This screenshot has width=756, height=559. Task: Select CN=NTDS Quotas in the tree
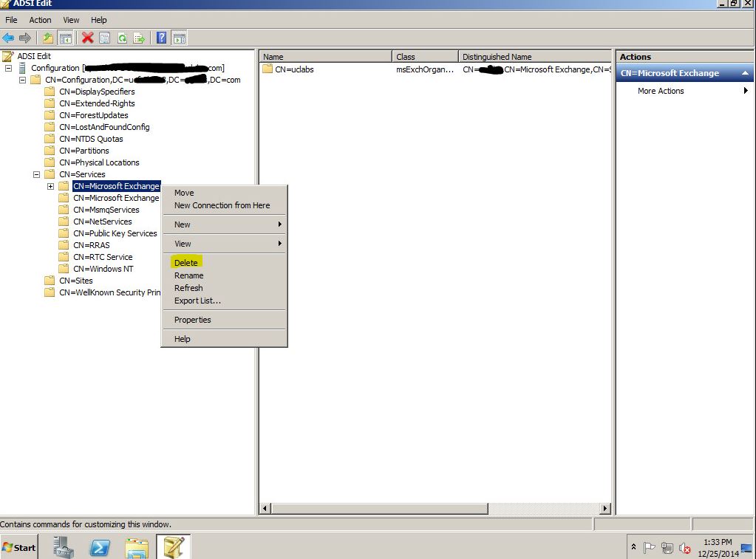pyautogui.click(x=91, y=139)
